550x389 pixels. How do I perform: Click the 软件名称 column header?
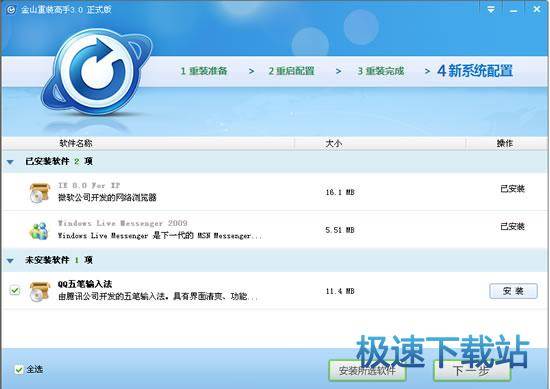pyautogui.click(x=76, y=143)
